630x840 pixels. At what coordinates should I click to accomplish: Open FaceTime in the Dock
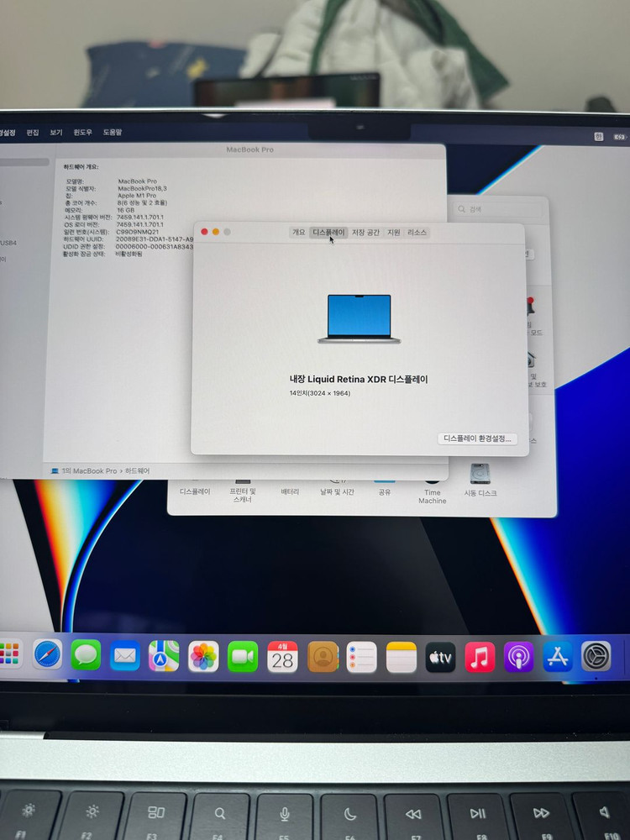click(243, 656)
